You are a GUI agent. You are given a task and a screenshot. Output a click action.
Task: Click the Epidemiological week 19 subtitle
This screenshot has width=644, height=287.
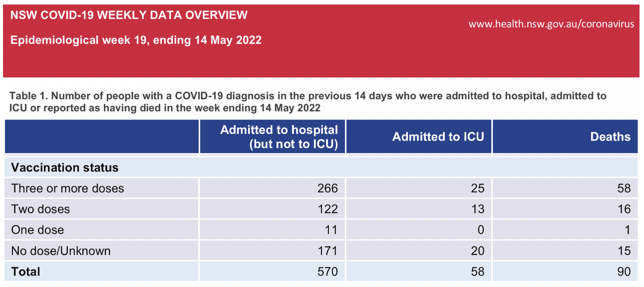(136, 40)
